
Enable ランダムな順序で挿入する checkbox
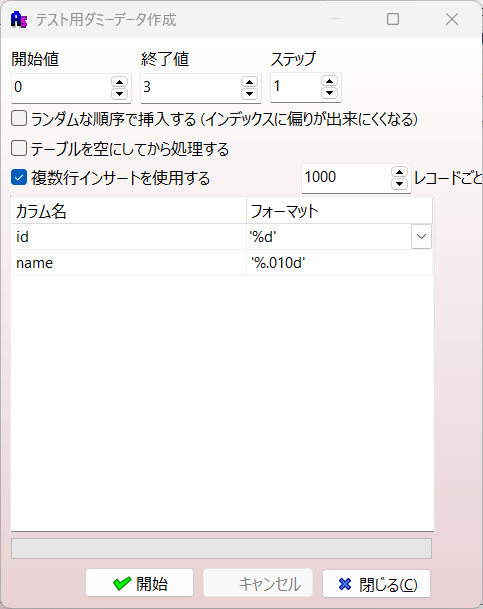[x=19, y=118]
